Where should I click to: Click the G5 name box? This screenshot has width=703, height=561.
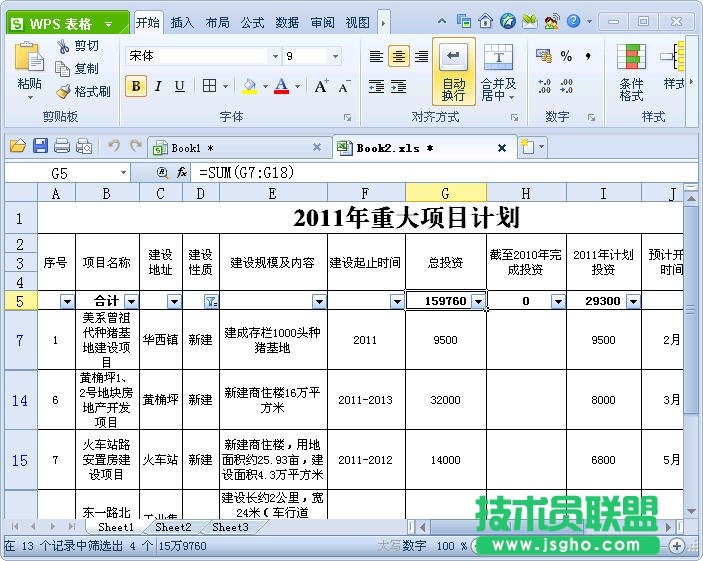point(67,173)
